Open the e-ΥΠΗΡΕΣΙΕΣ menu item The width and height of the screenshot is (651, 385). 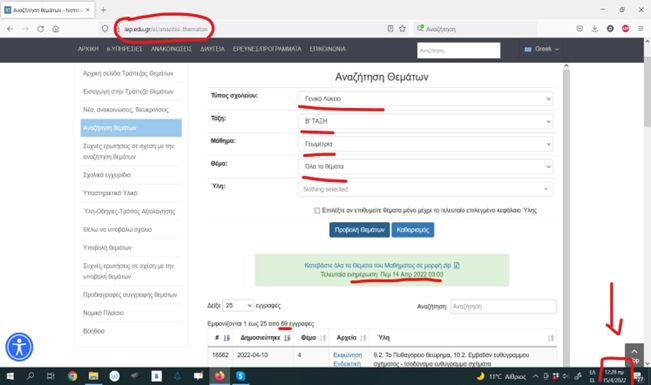tap(125, 49)
